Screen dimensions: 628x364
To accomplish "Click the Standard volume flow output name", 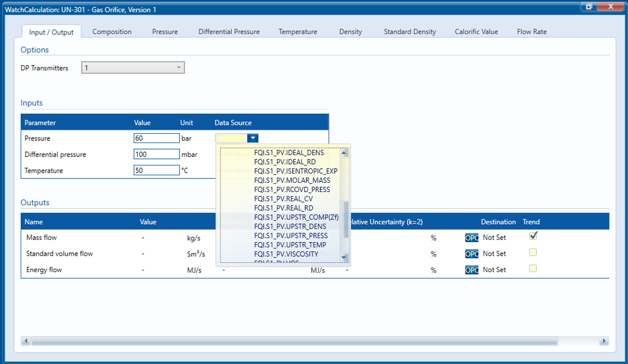I will pyautogui.click(x=59, y=254).
